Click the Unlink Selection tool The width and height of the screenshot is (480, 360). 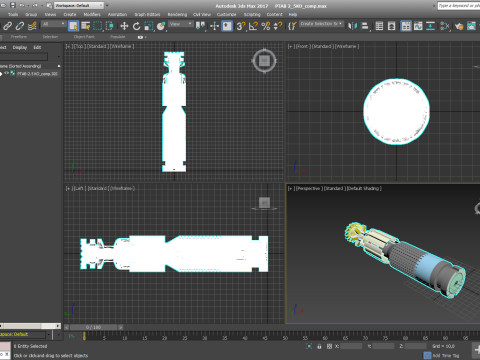click(x=20, y=26)
